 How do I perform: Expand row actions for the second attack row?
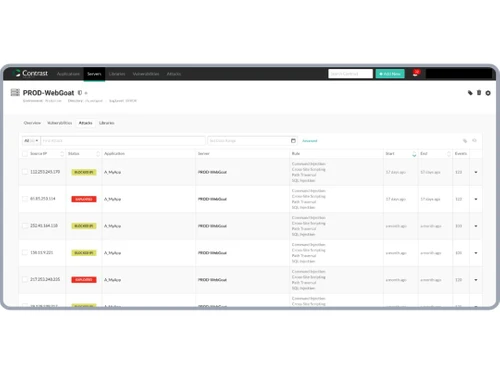(476, 199)
